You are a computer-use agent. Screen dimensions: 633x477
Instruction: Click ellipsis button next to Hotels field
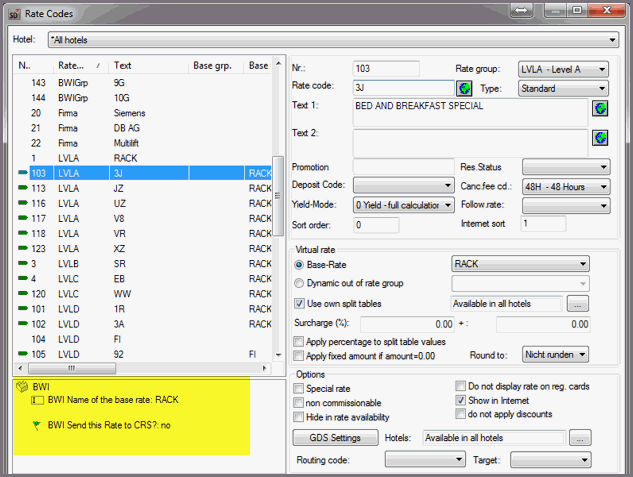coord(579,438)
